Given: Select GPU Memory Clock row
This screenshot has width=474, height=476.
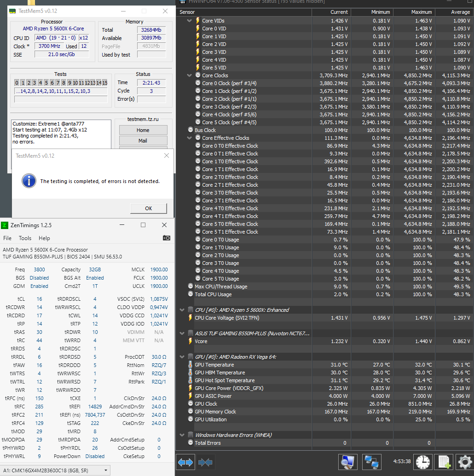Looking at the screenshot, I should [x=325, y=412].
